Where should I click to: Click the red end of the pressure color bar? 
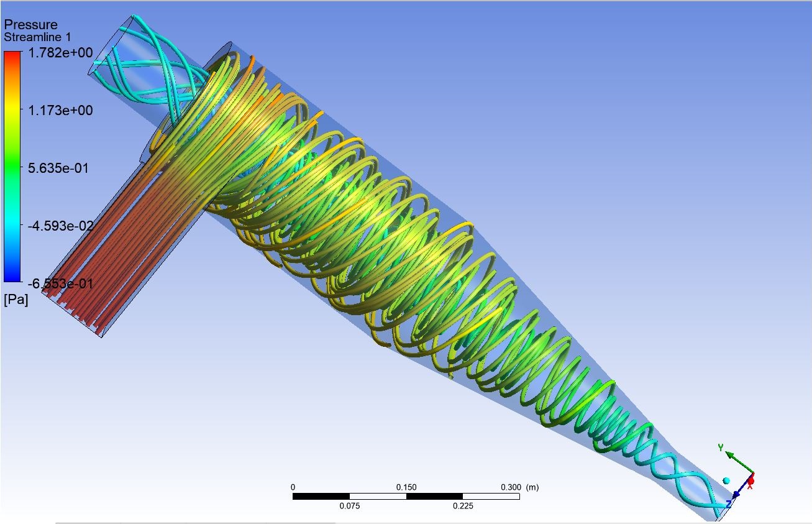(12, 59)
